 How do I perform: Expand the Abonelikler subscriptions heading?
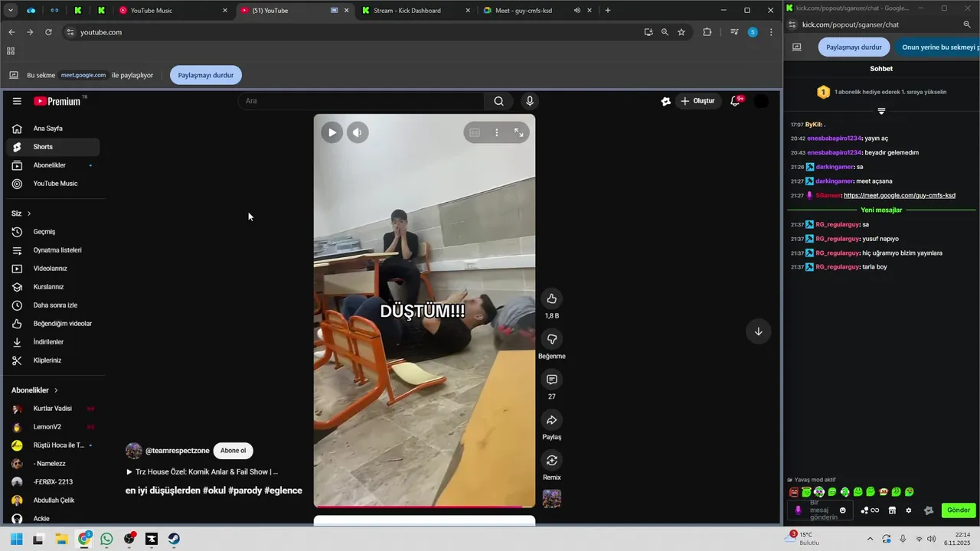tap(34, 390)
